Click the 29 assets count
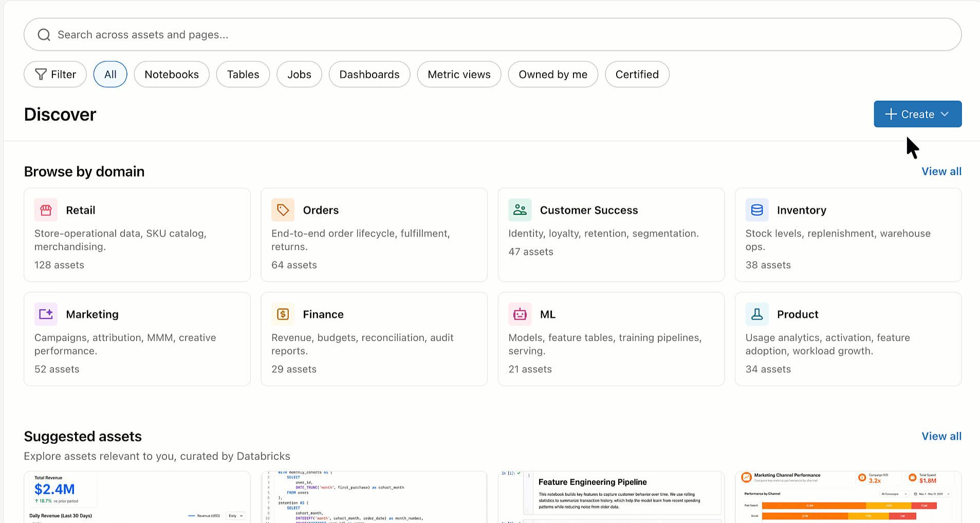Image resolution: width=980 pixels, height=523 pixels. click(294, 369)
